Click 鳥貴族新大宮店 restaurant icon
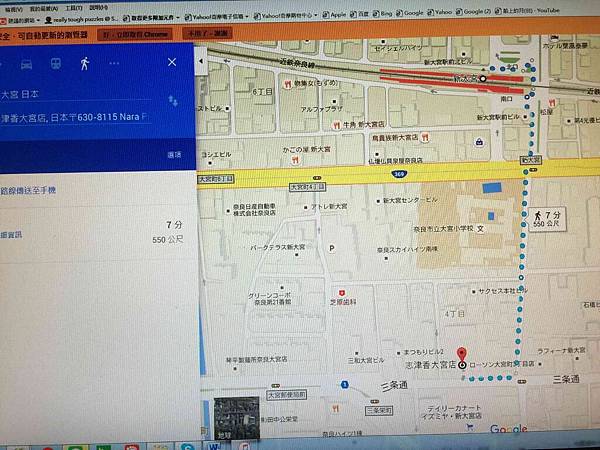Image resolution: width=600 pixels, height=450 pixels. point(425,137)
